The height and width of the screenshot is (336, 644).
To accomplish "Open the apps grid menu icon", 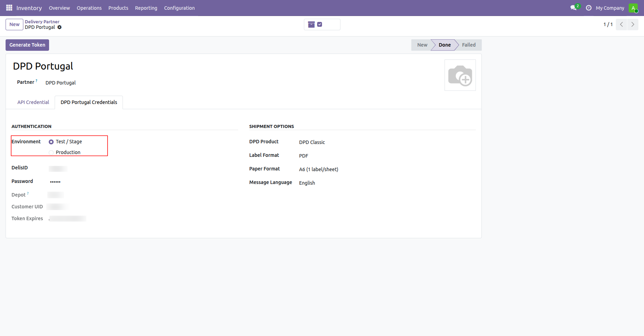I will 9,8.
